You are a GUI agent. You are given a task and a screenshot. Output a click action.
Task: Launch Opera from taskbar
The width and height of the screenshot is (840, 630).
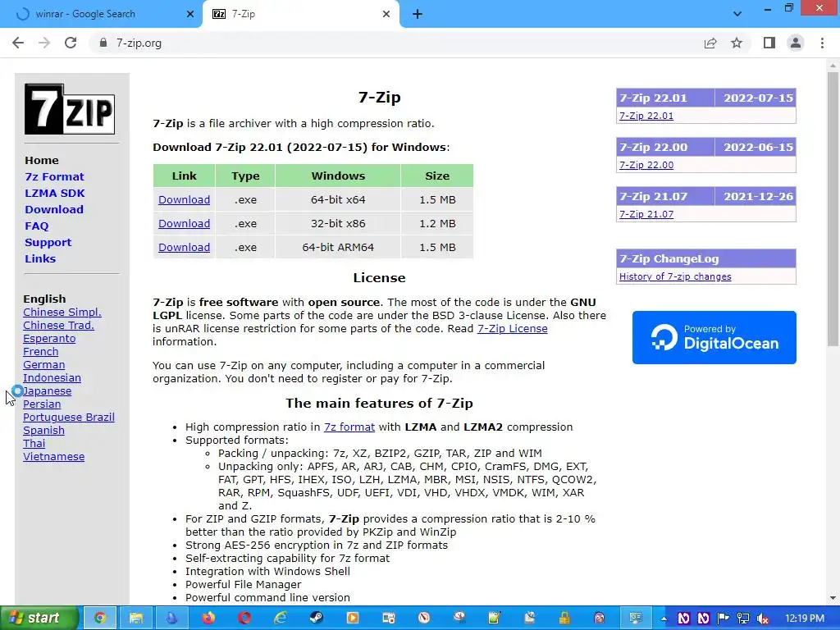point(244,619)
